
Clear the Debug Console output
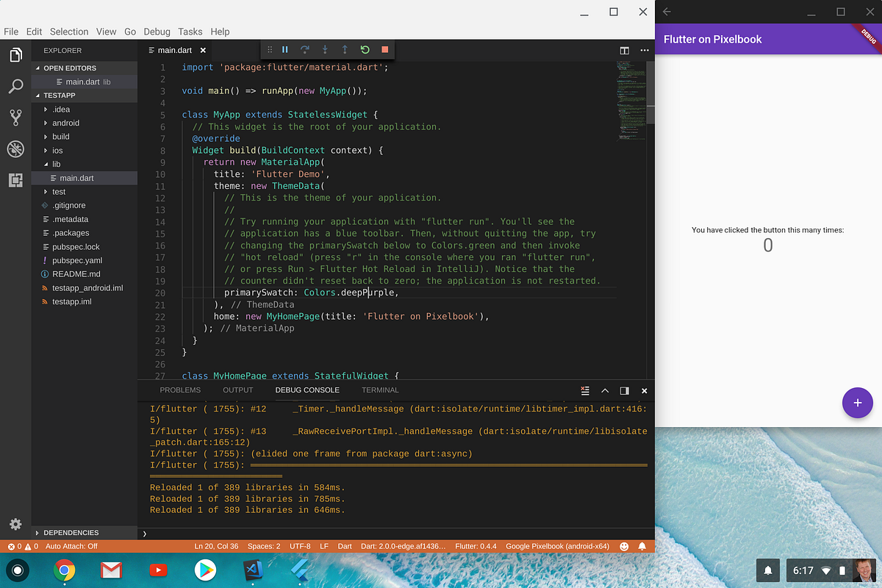(x=585, y=390)
